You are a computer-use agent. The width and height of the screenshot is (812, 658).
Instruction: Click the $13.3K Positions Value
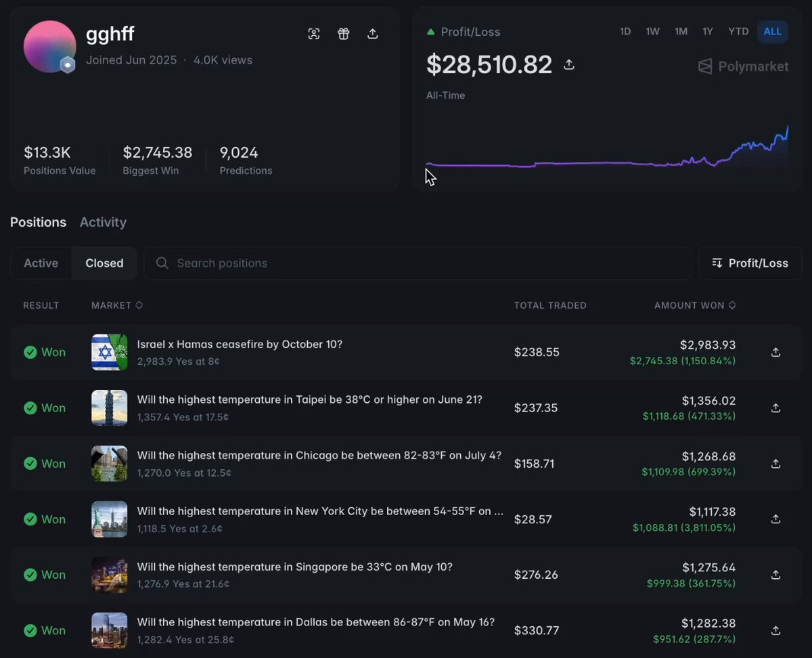tap(47, 152)
